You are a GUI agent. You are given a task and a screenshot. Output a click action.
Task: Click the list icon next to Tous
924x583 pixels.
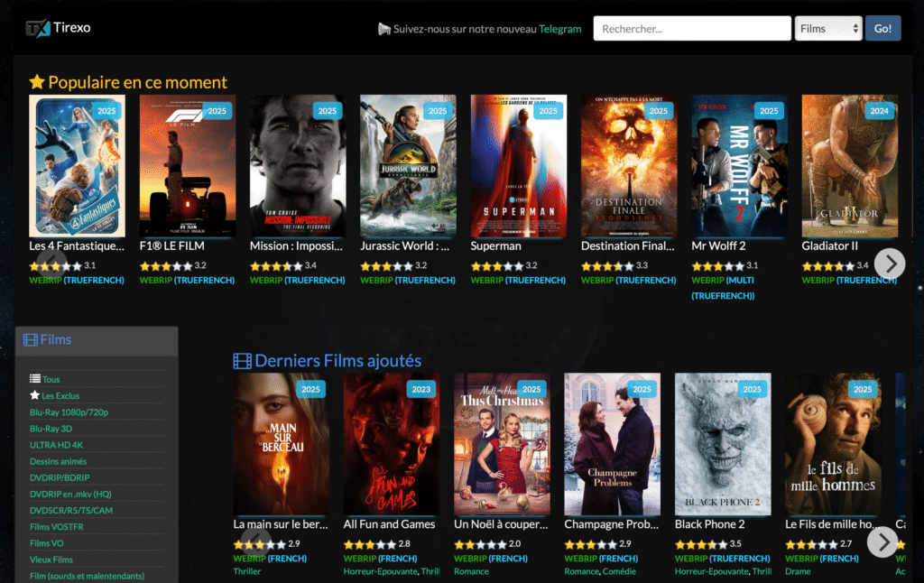pyautogui.click(x=35, y=379)
